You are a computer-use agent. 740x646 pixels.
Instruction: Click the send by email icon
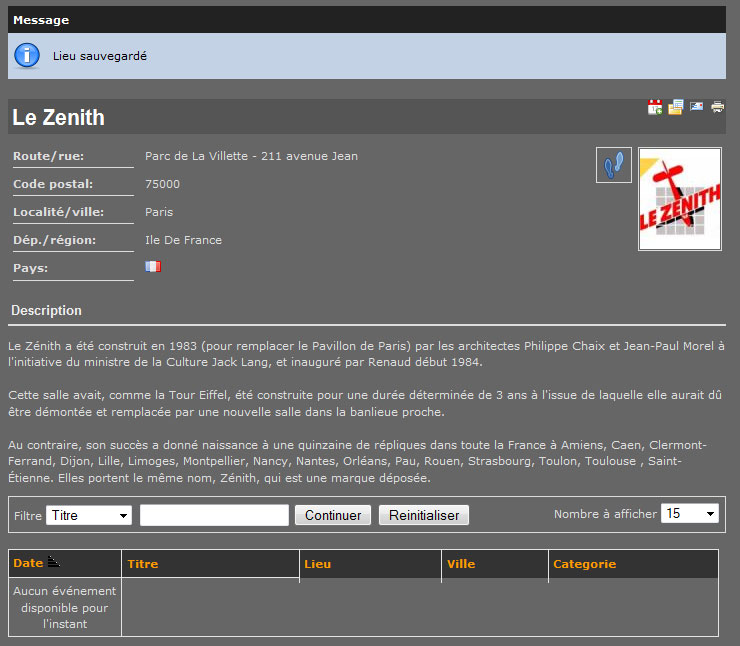pos(697,106)
